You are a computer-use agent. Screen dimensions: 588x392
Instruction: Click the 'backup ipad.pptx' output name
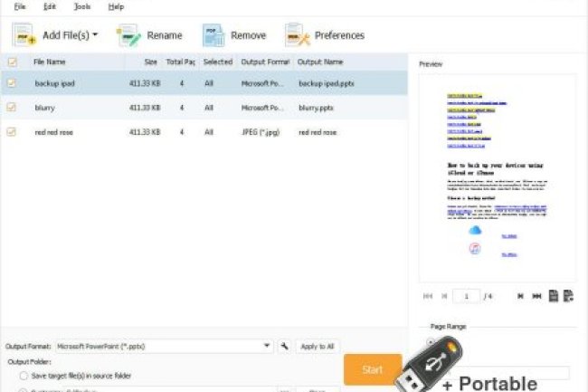point(327,83)
